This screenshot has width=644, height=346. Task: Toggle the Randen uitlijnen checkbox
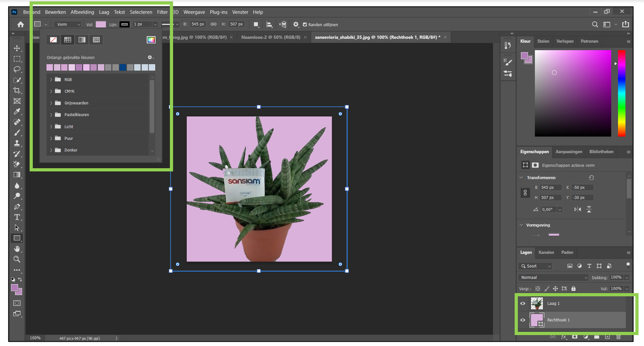click(x=305, y=25)
